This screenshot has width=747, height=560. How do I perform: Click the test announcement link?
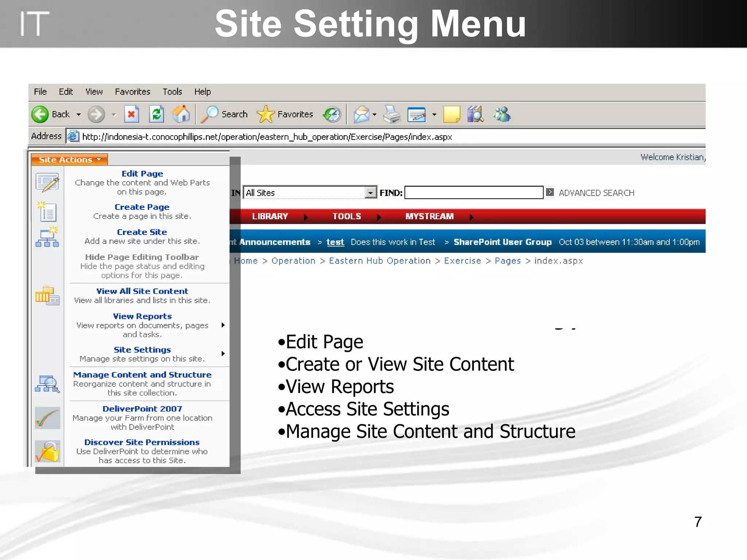(x=335, y=242)
